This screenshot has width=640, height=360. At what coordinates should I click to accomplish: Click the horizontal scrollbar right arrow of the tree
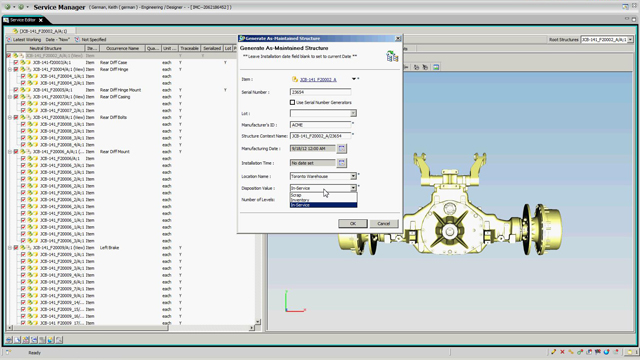point(252,328)
